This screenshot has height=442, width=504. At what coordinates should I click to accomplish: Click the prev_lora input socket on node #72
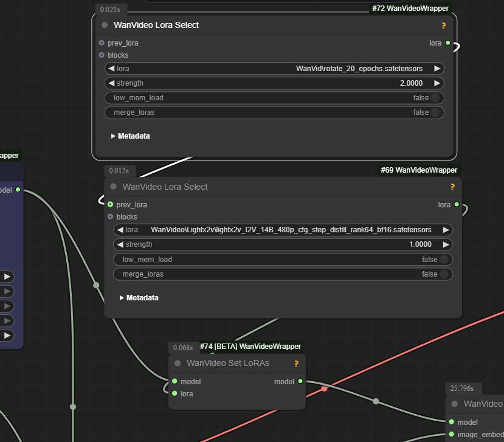click(x=102, y=43)
